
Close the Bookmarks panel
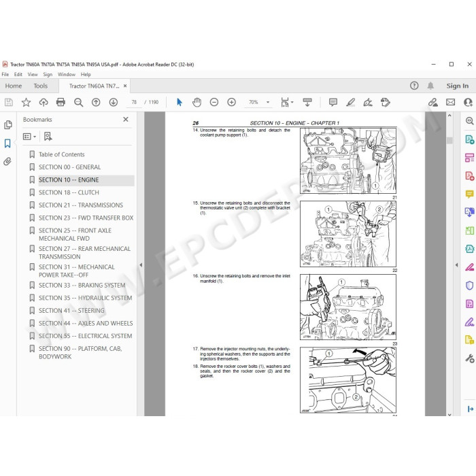126,120
